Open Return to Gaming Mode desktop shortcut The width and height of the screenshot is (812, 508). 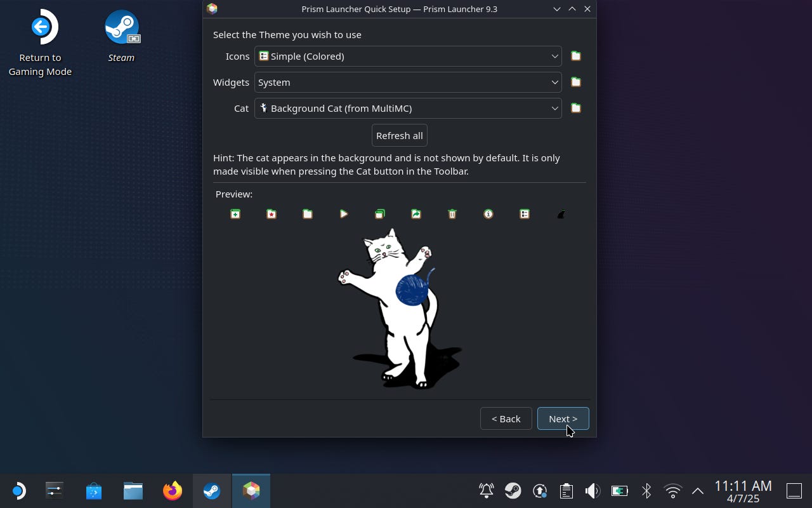40,43
